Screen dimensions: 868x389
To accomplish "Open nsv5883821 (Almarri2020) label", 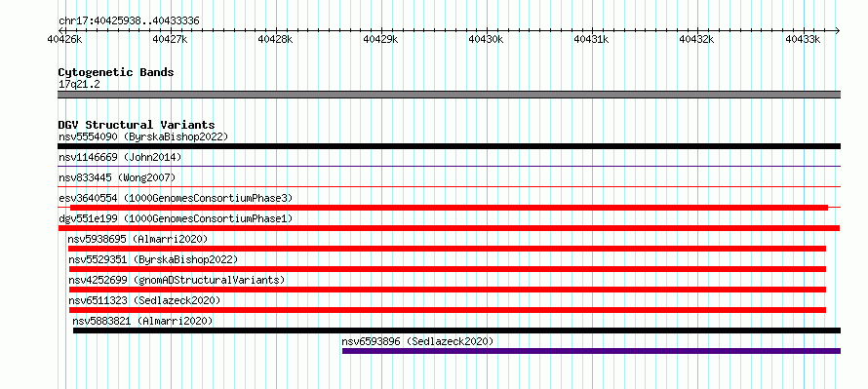I will [x=142, y=321].
